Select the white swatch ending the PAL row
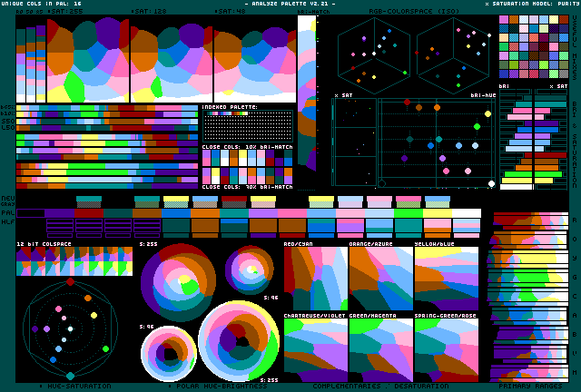This screenshot has width=581, height=392. [467, 213]
